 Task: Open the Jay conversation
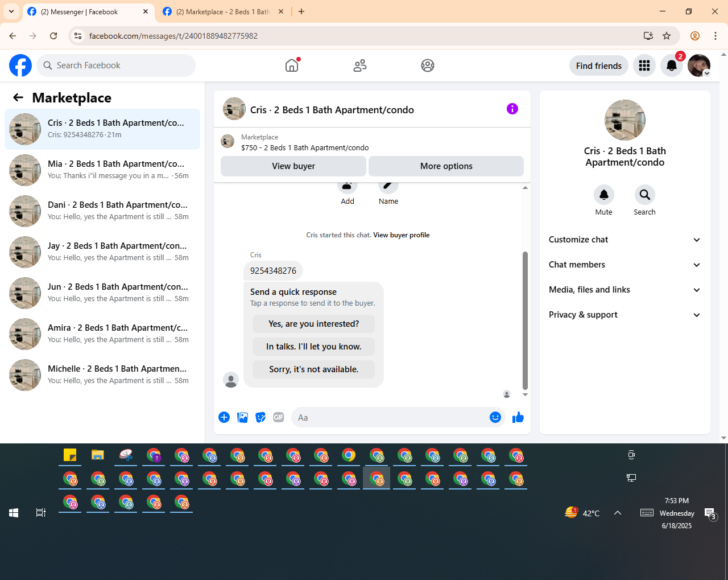pyautogui.click(x=102, y=252)
